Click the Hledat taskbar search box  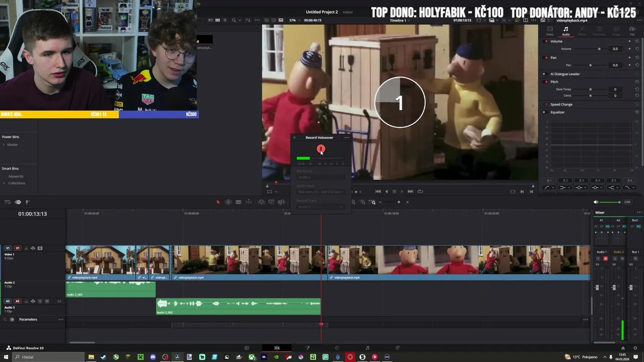click(48, 357)
